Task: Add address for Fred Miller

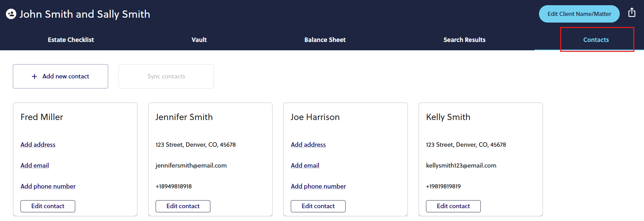Action: (38, 145)
